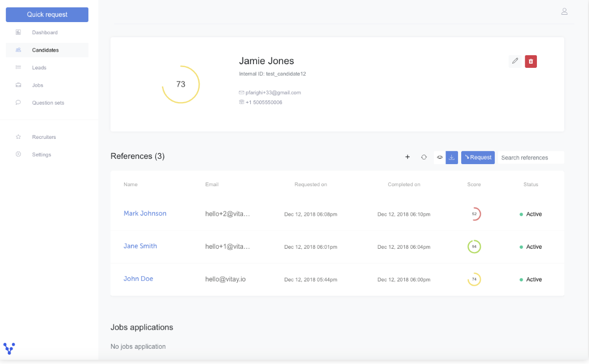Screen dimensions: 589x364
Task: Click the refresh references icon
Action: (424, 157)
